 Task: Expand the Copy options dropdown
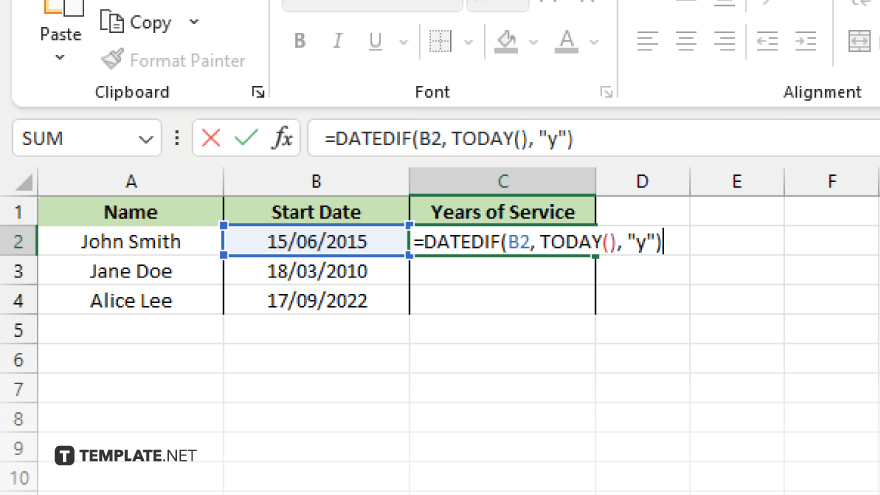pos(194,22)
